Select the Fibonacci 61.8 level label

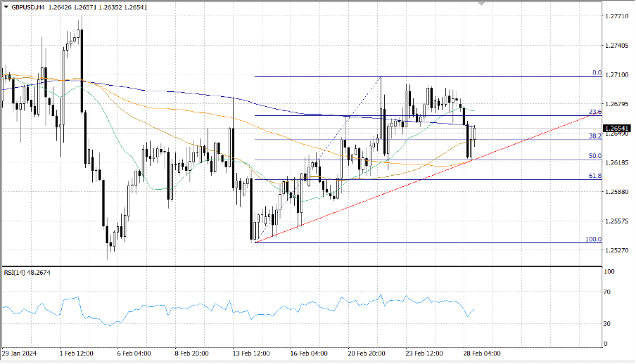595,176
